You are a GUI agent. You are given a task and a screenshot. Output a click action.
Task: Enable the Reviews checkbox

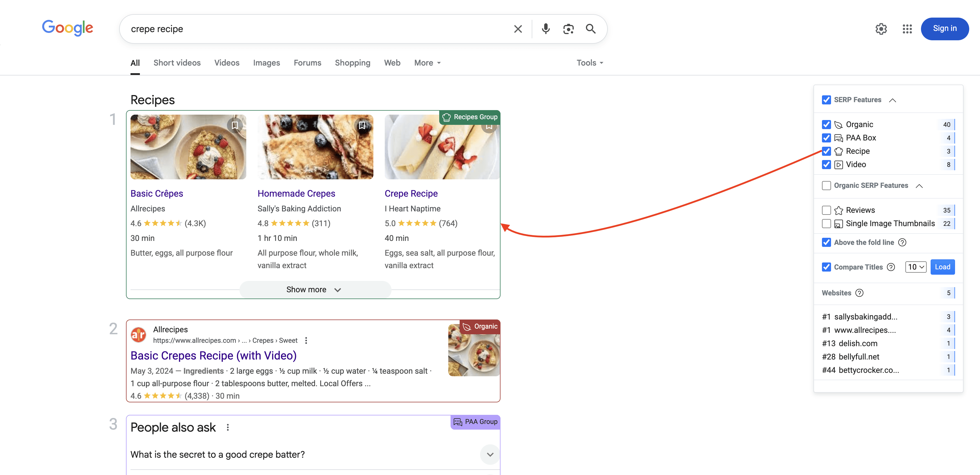pos(826,211)
